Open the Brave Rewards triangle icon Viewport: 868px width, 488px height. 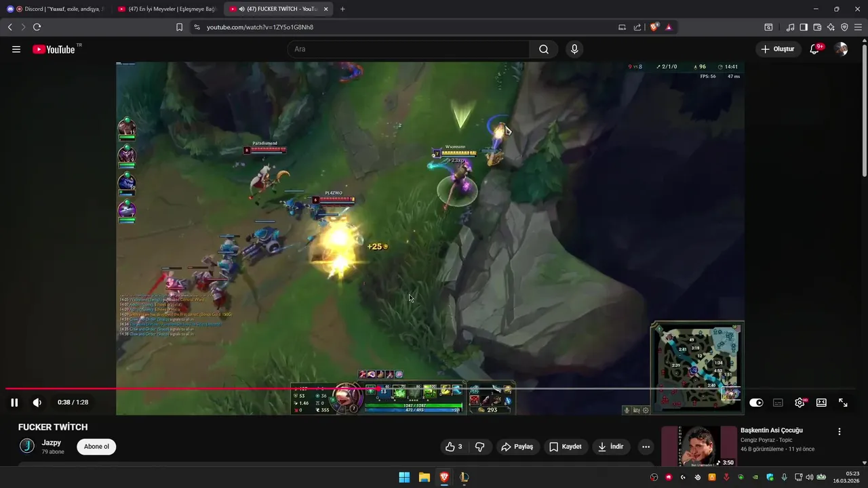669,27
